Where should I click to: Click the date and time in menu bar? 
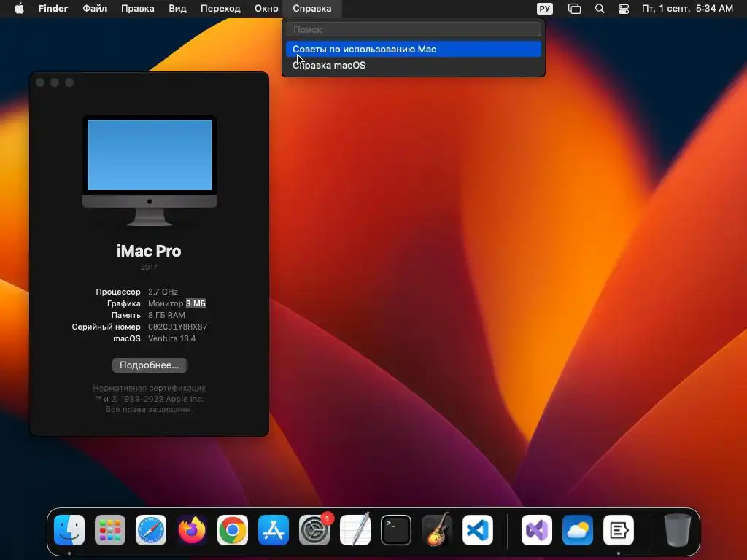tap(687, 9)
